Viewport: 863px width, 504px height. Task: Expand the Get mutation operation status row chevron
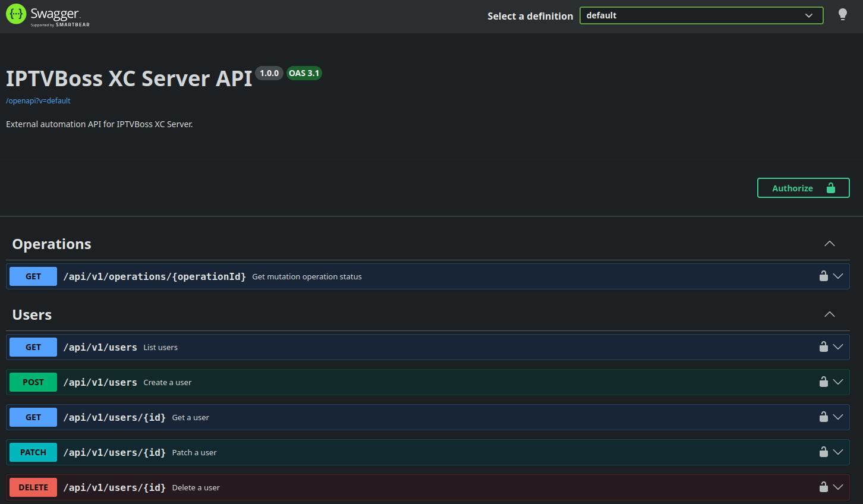click(x=838, y=276)
